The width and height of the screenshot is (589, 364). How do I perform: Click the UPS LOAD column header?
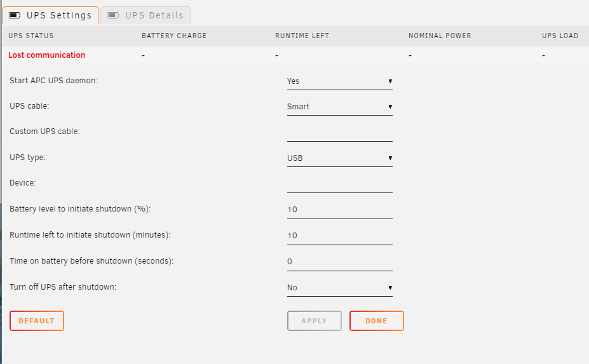pos(560,36)
